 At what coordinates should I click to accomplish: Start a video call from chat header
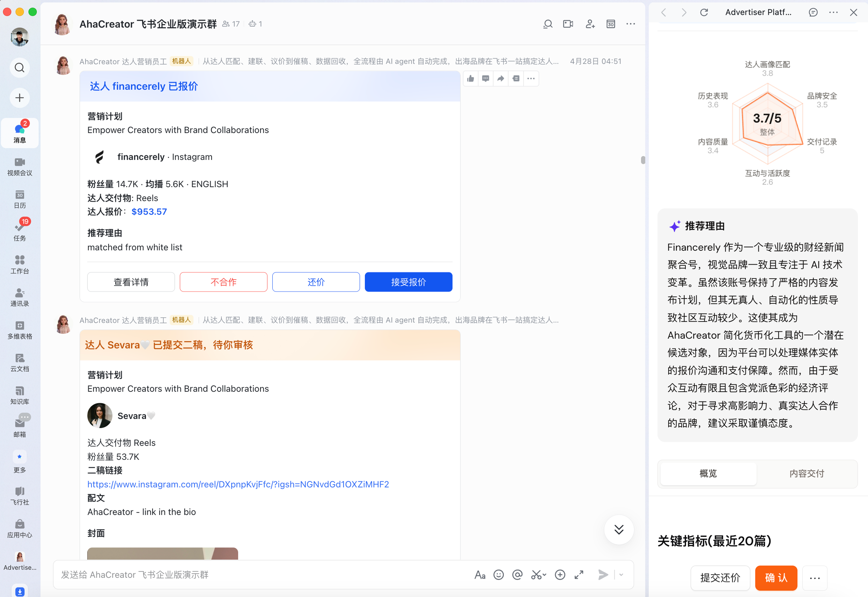(x=568, y=24)
